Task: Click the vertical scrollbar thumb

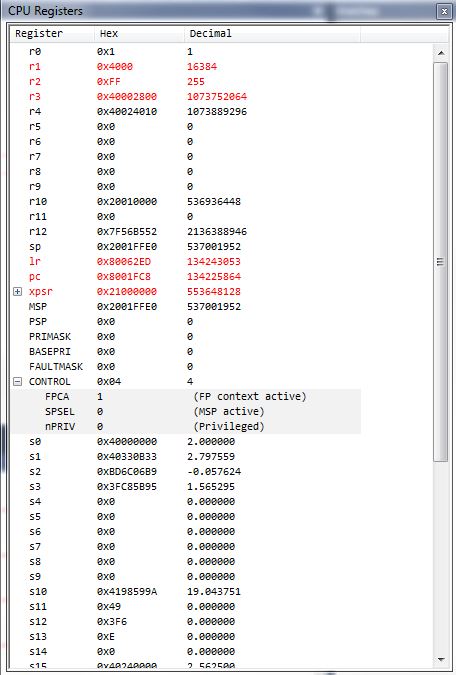Action: 440,262
